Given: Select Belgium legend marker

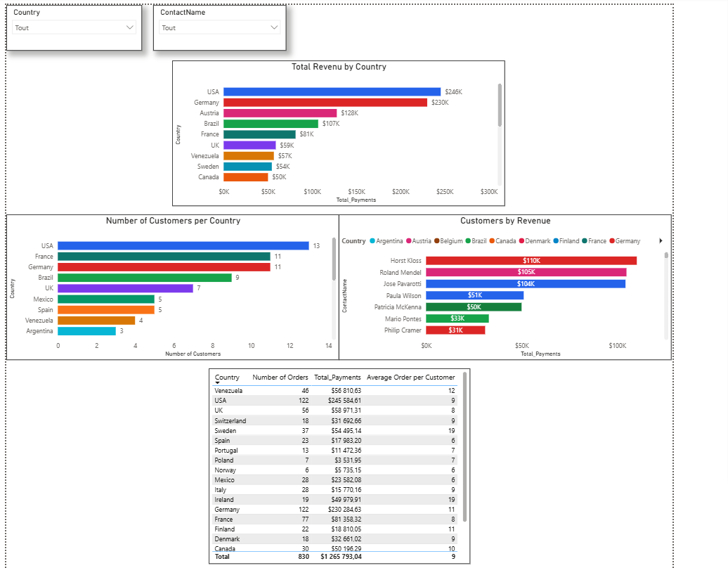Looking at the screenshot, I should click(x=437, y=240).
